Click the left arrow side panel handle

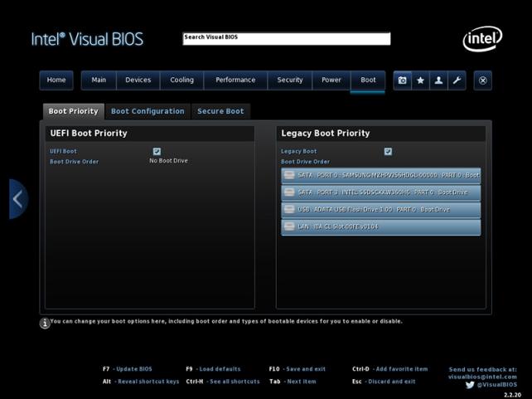coord(18,199)
